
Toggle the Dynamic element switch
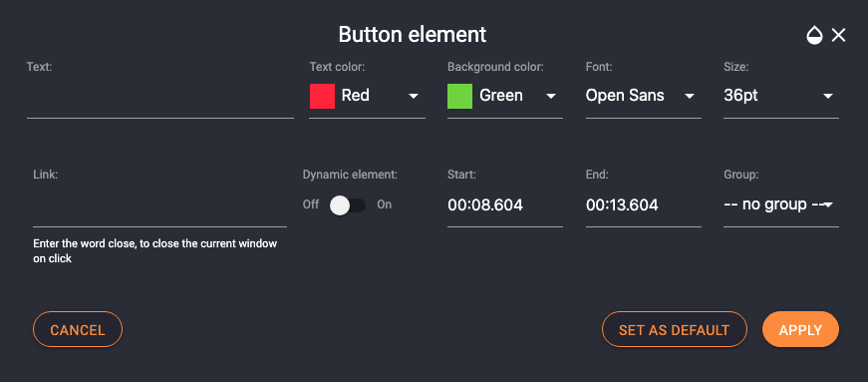[348, 205]
